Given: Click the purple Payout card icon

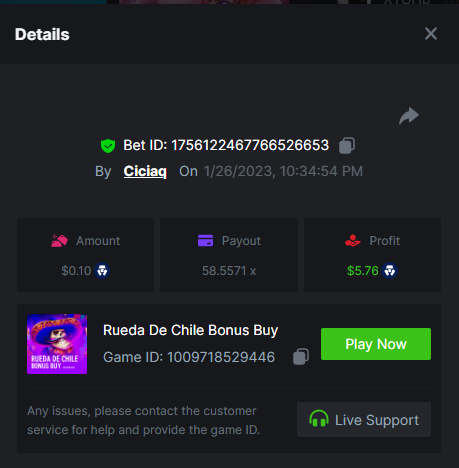Looking at the screenshot, I should 205,241.
